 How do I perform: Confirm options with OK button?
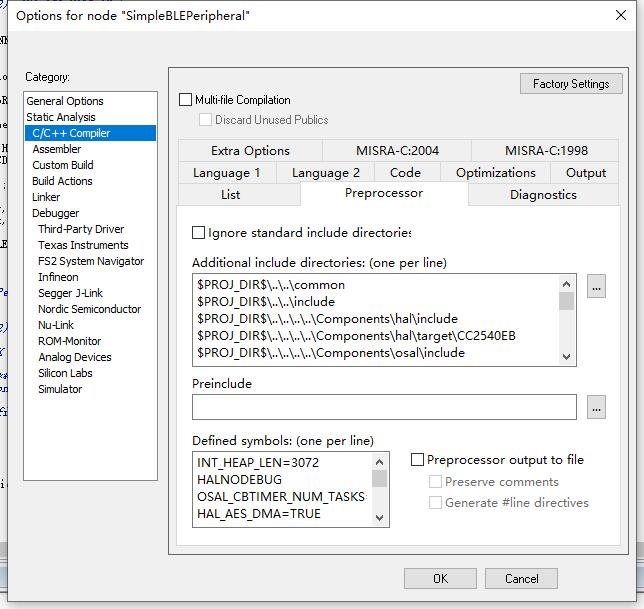coord(440,579)
